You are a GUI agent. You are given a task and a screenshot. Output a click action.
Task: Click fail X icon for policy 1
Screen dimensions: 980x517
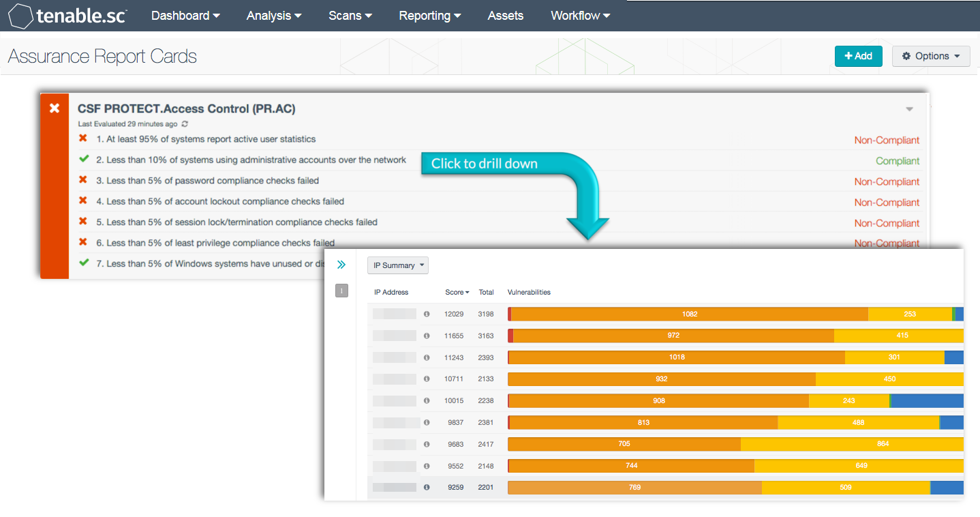pyautogui.click(x=83, y=138)
